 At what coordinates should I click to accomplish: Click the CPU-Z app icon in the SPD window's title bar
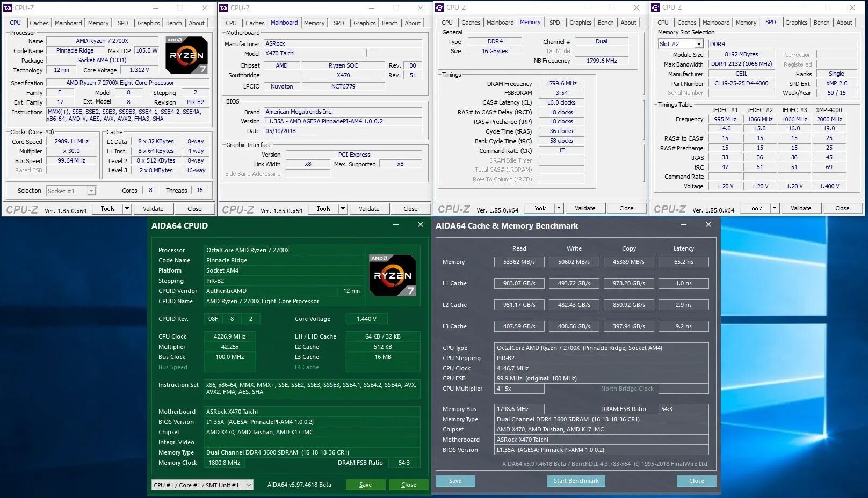[x=655, y=8]
